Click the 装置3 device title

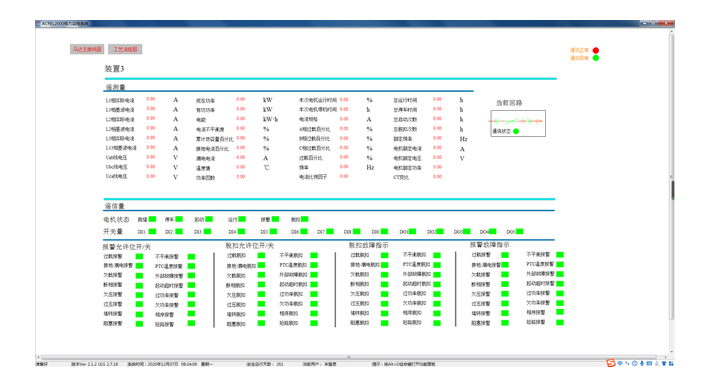(x=114, y=69)
